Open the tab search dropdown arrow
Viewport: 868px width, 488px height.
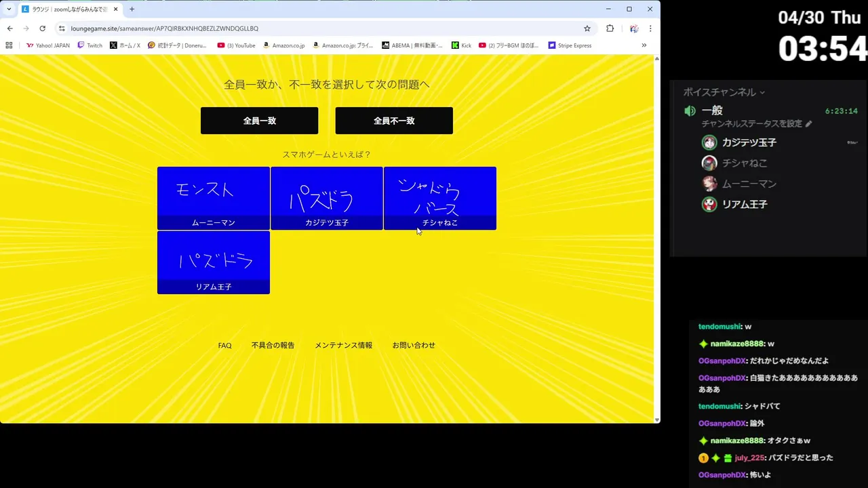point(9,9)
